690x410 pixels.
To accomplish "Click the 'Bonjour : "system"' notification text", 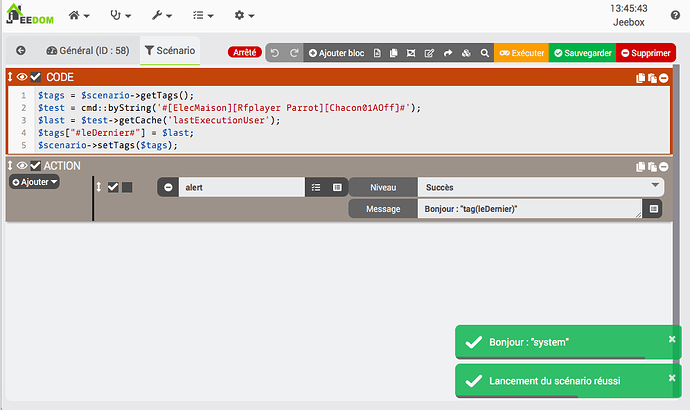I will pos(529,342).
